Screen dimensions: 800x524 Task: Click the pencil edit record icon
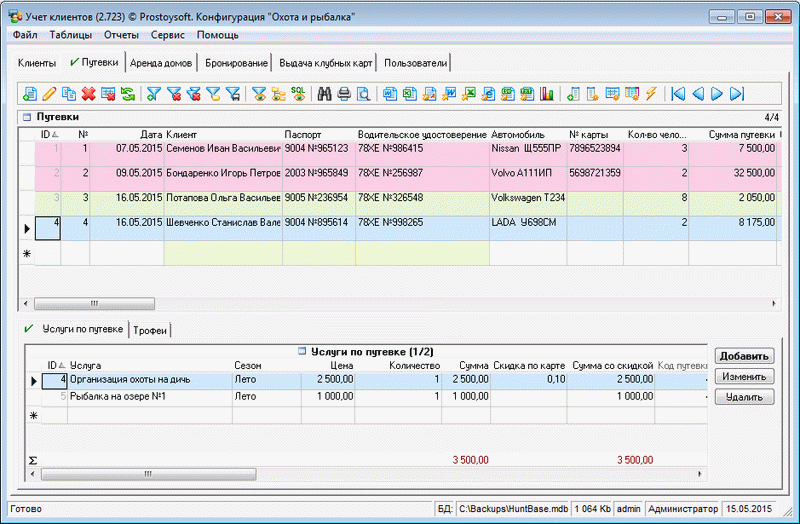(x=49, y=94)
